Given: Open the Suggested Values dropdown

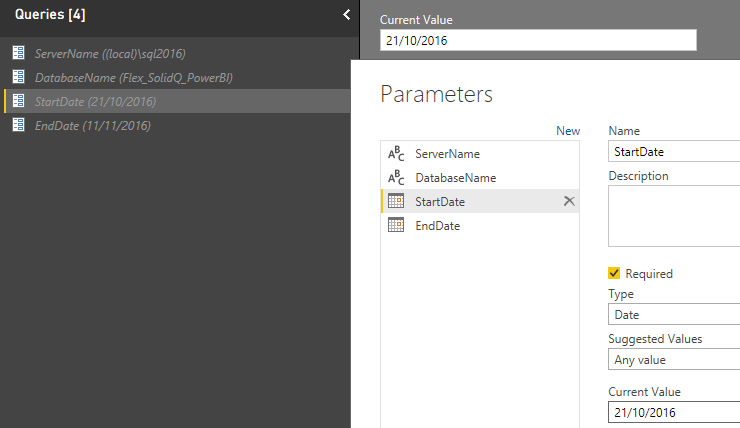Looking at the screenshot, I should click(x=674, y=359).
